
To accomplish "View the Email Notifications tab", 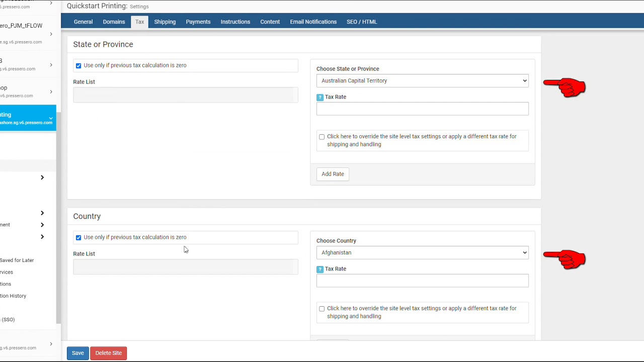I will click(313, 22).
